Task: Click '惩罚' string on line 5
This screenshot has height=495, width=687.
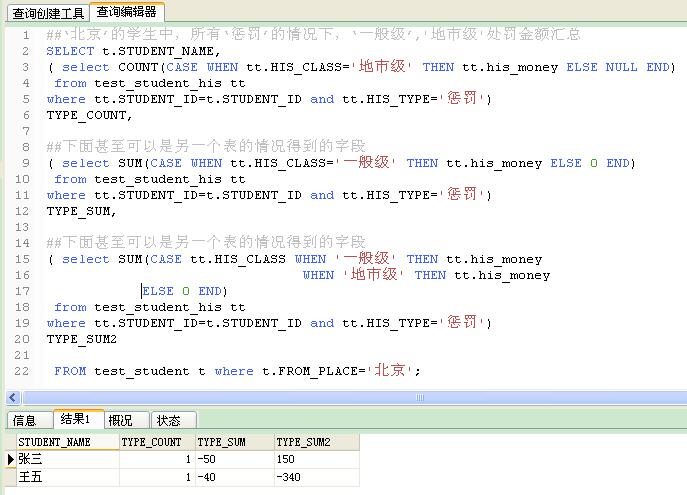Action: click(x=462, y=99)
